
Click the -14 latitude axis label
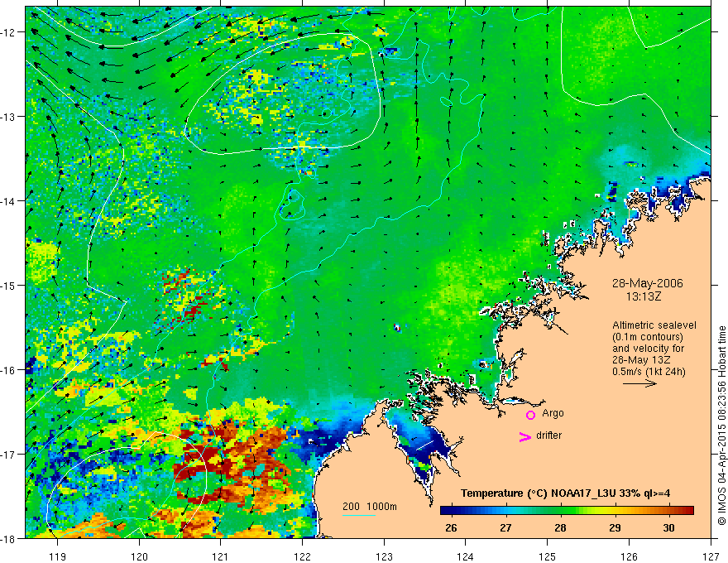[x=8, y=201]
